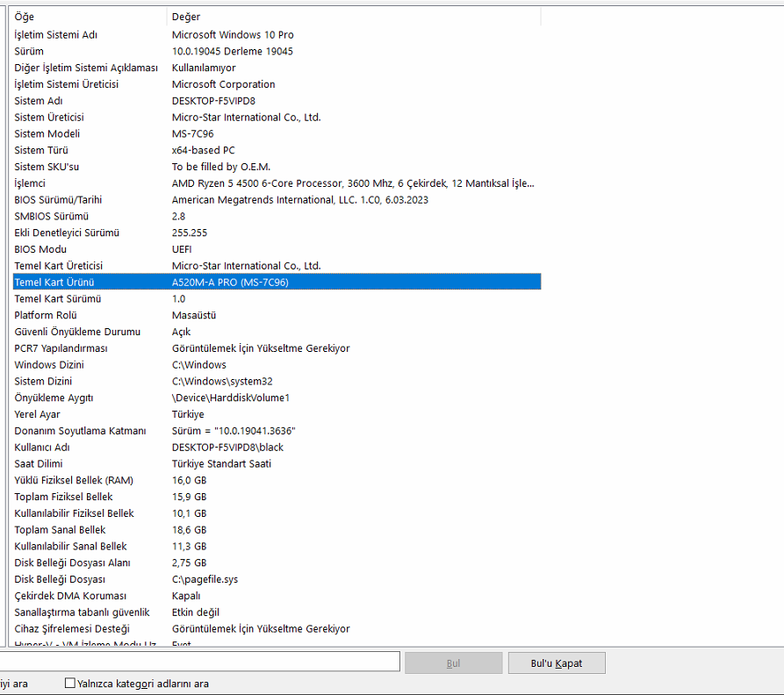This screenshot has width=784, height=695.
Task: Select the Platform Rolü row
Action: coord(277,315)
